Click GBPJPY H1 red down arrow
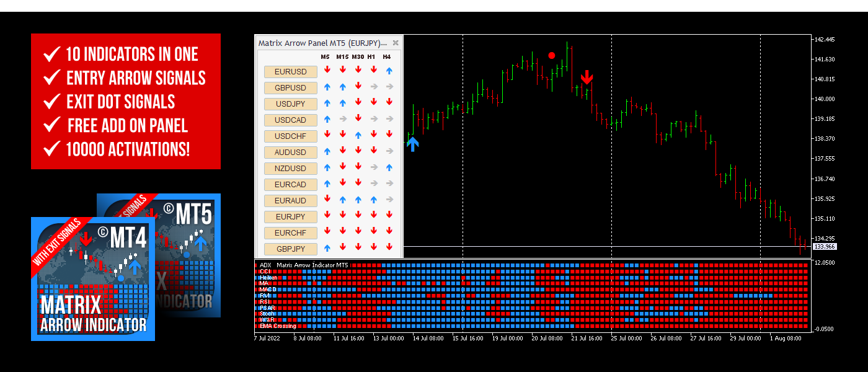 coord(374,248)
